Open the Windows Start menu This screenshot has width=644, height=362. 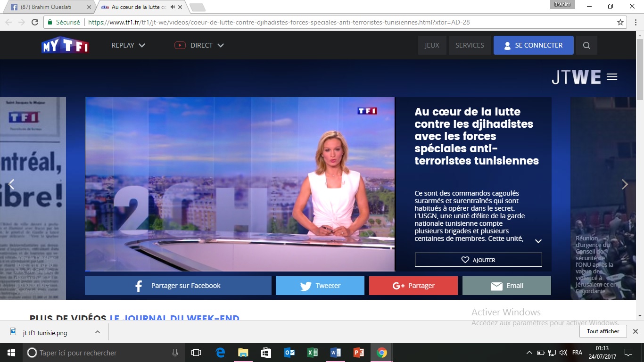click(11, 353)
